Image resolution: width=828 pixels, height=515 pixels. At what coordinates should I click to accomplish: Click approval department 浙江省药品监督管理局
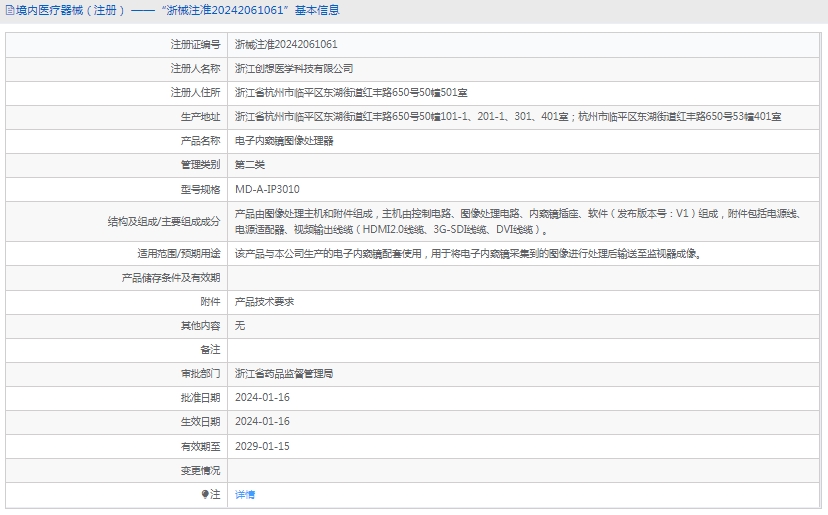click(284, 373)
